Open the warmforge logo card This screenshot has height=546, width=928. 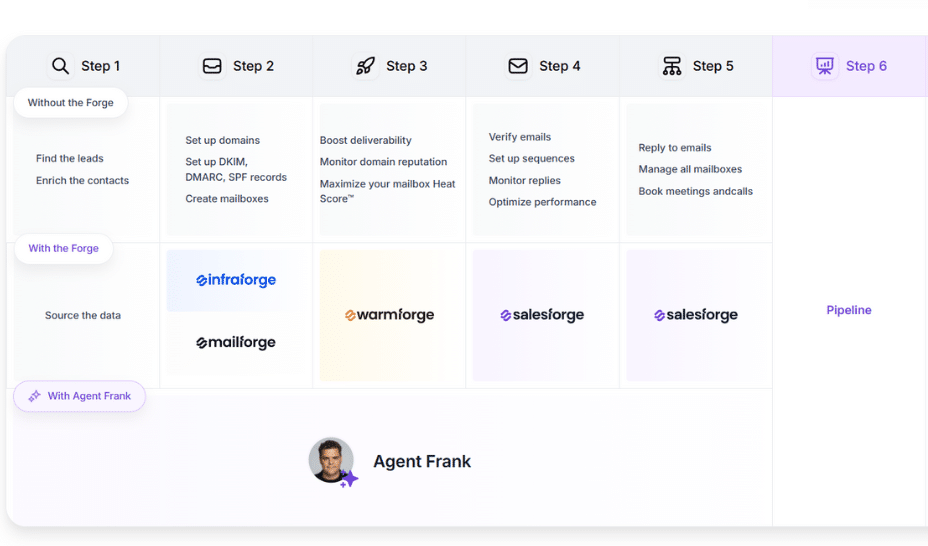(389, 315)
